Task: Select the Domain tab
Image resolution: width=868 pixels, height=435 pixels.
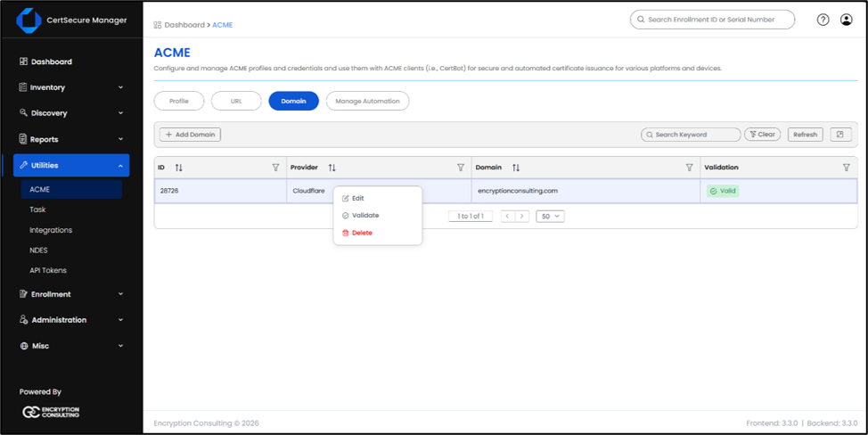Action: [293, 102]
